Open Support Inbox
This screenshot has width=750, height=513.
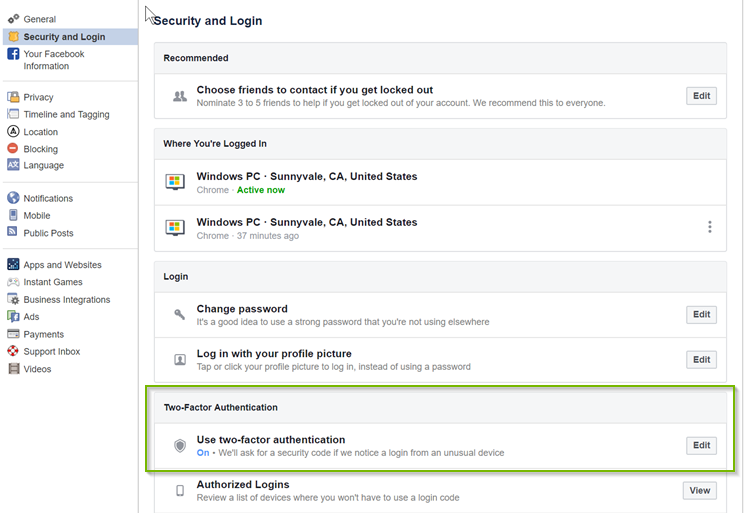(52, 351)
